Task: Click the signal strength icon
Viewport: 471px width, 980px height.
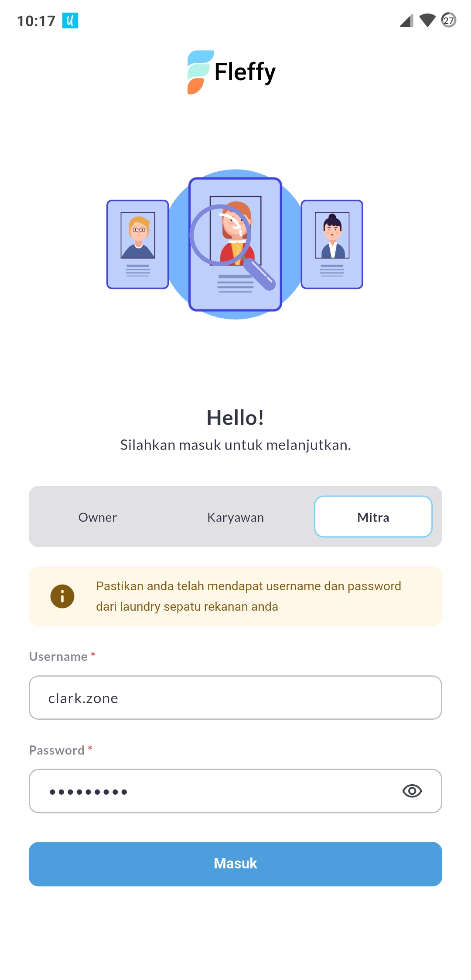Action: [x=406, y=20]
